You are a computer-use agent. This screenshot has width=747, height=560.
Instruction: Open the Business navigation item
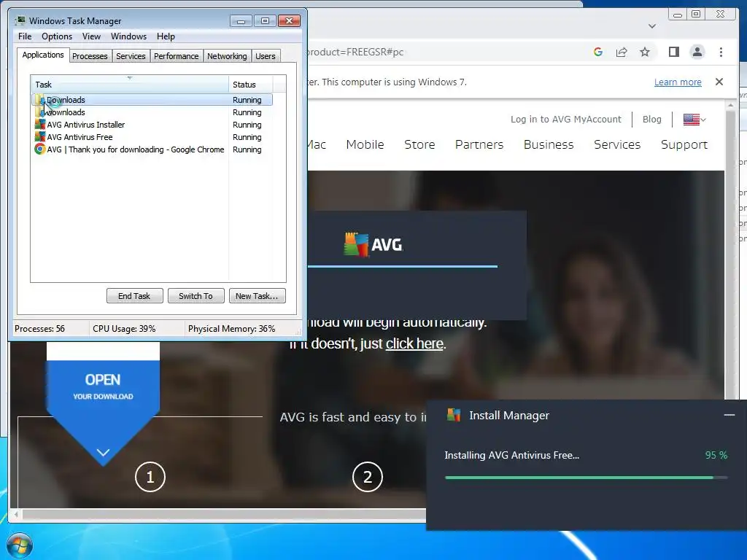[549, 144]
